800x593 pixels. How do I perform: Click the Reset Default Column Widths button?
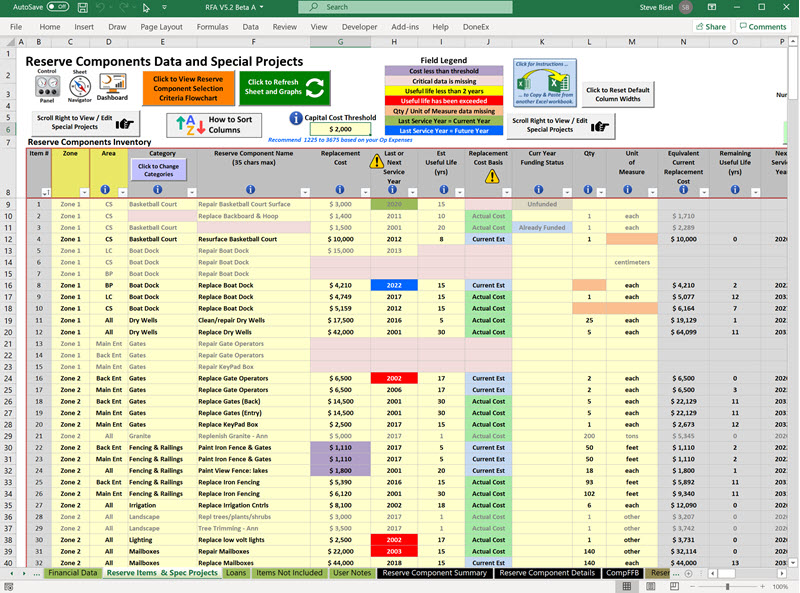618,95
